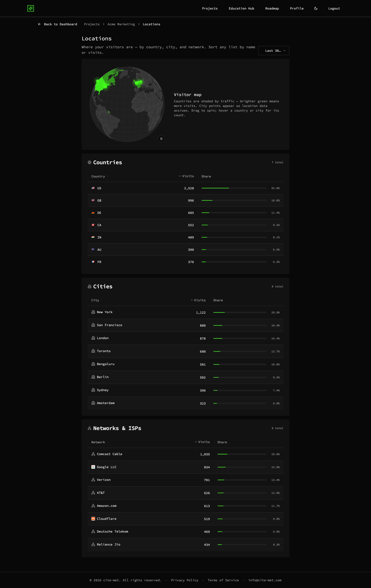Open the Terms of Service footer link
371x588 pixels.
click(x=223, y=580)
